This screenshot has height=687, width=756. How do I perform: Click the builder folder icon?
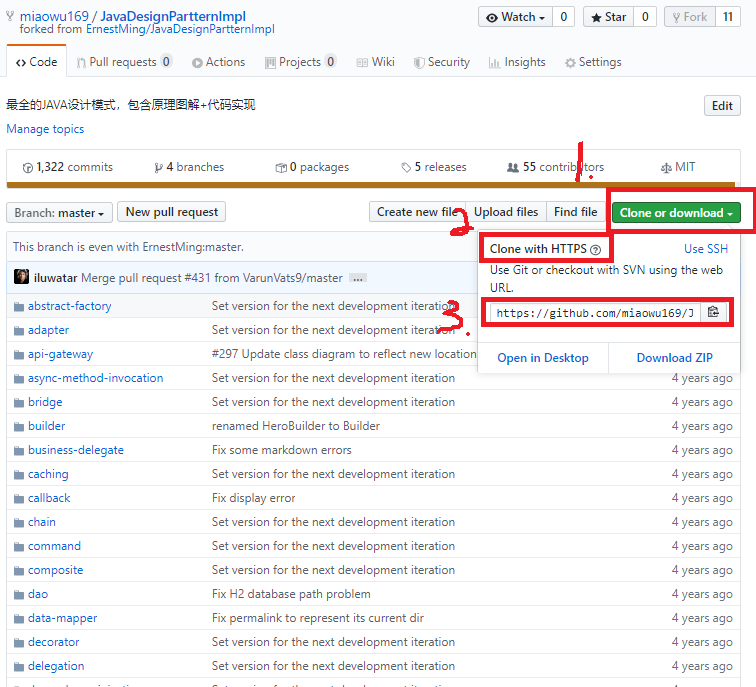pos(19,427)
